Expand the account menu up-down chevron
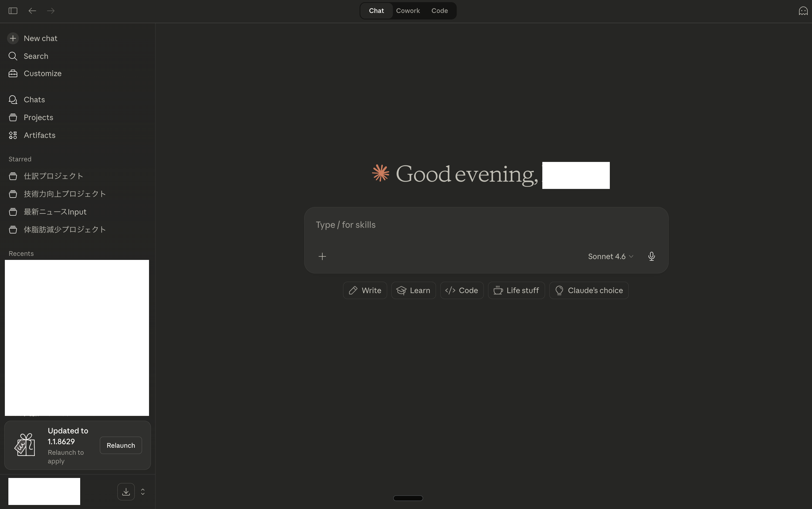Screen dimensions: 812x509 click(x=143, y=492)
